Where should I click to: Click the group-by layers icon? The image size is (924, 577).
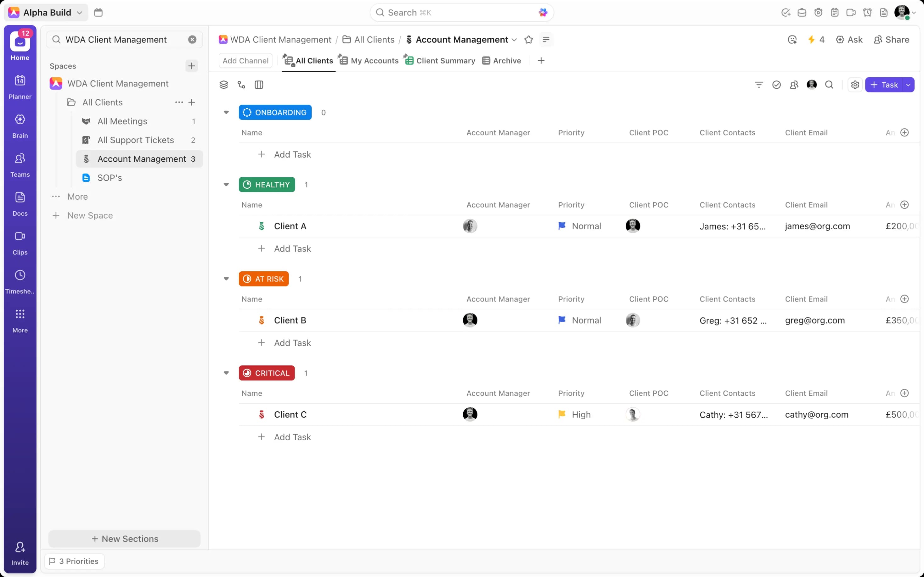(224, 85)
